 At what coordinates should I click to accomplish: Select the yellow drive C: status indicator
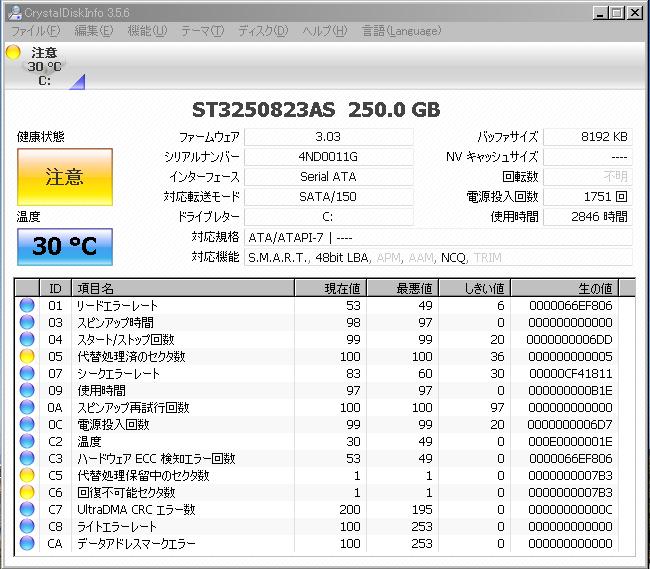pos(13,52)
